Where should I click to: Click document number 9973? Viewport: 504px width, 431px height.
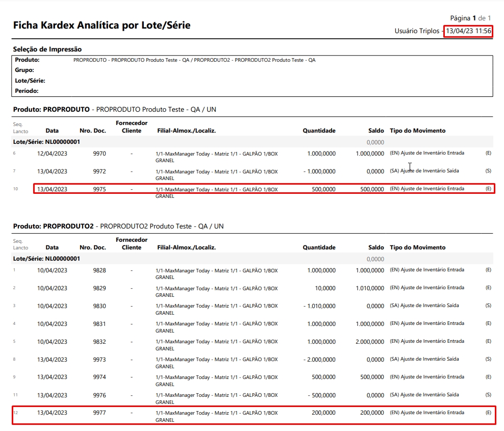point(99,360)
